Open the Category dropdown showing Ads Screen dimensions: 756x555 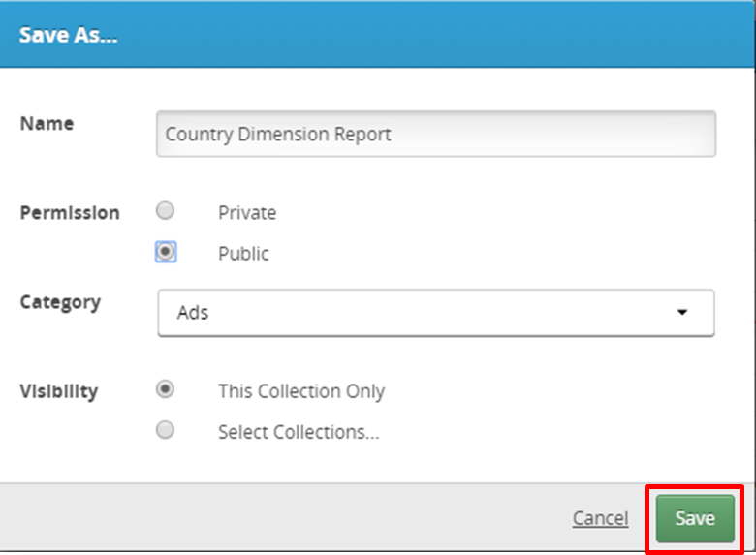pyautogui.click(x=436, y=313)
